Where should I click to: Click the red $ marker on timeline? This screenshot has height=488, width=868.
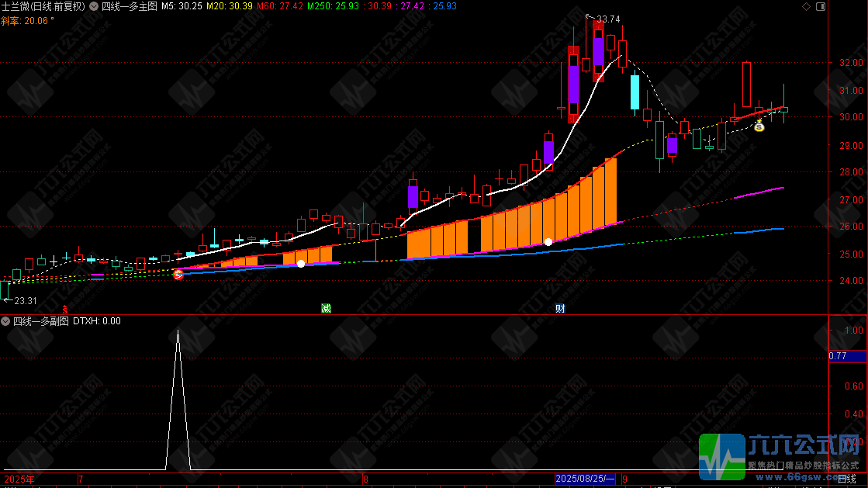coord(64,310)
